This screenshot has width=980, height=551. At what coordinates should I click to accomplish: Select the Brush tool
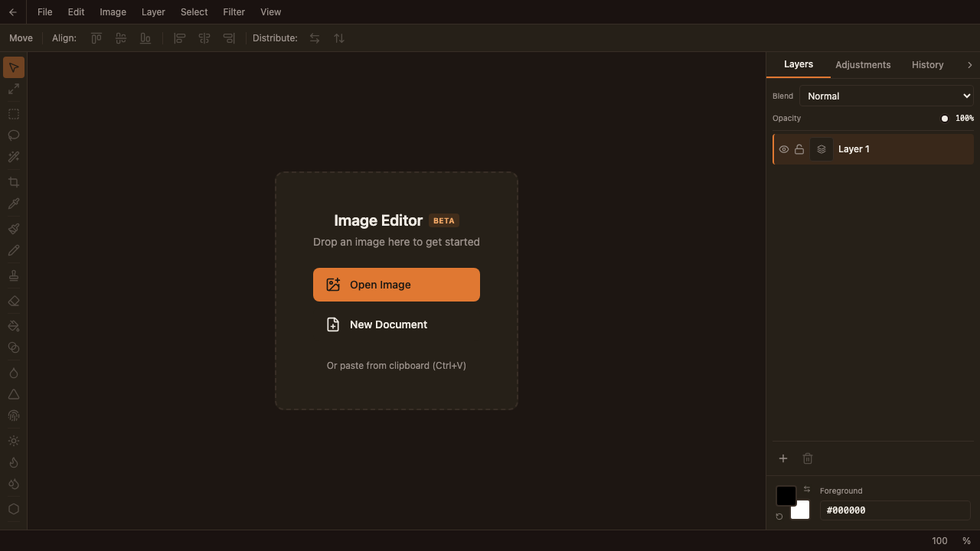(14, 229)
